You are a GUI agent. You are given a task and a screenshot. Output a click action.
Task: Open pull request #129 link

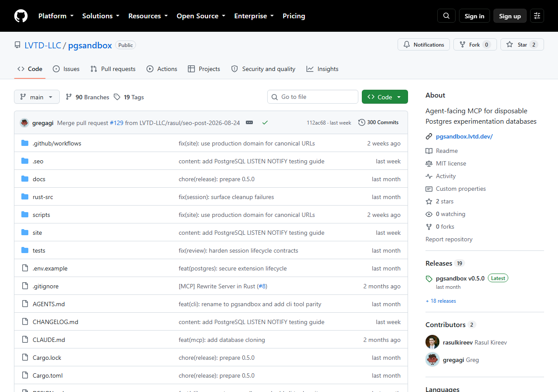[x=116, y=123]
